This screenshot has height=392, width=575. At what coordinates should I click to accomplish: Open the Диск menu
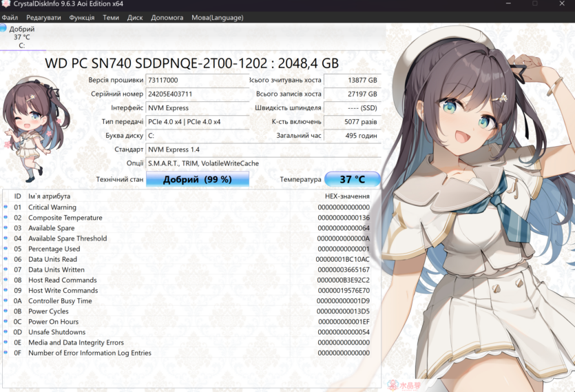tap(135, 18)
